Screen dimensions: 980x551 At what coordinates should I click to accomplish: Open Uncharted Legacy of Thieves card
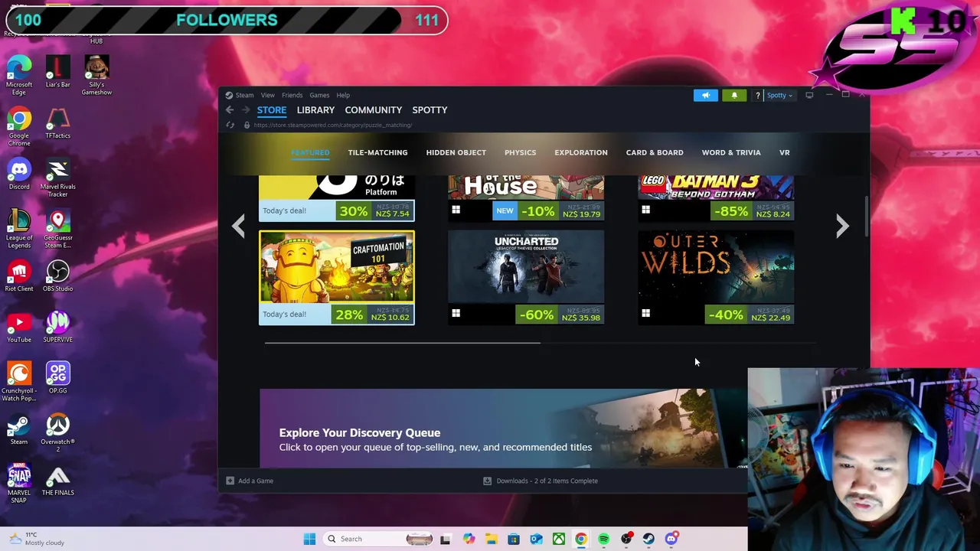pyautogui.click(x=526, y=278)
